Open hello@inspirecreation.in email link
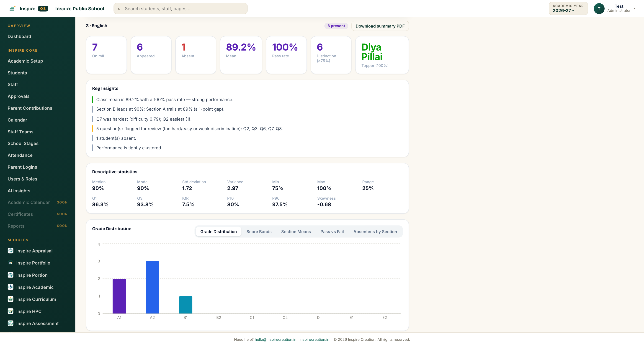The height and width of the screenshot is (346, 644). pos(275,339)
